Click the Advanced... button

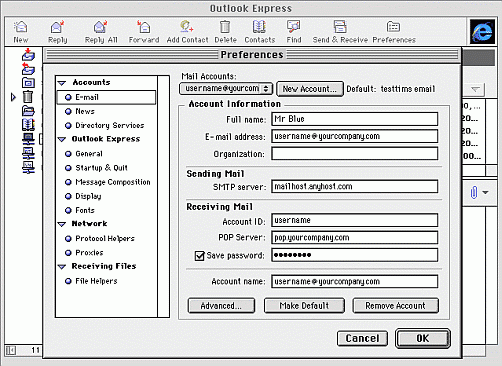[x=221, y=306]
